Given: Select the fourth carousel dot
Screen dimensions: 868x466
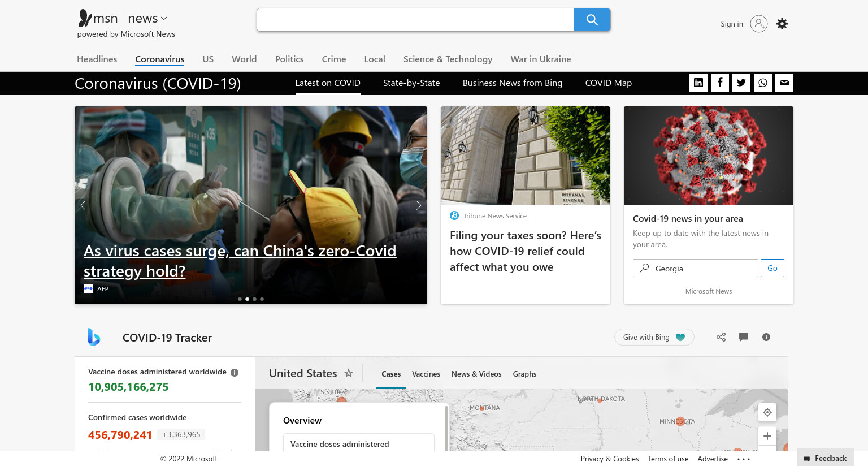Looking at the screenshot, I should pos(262,299).
